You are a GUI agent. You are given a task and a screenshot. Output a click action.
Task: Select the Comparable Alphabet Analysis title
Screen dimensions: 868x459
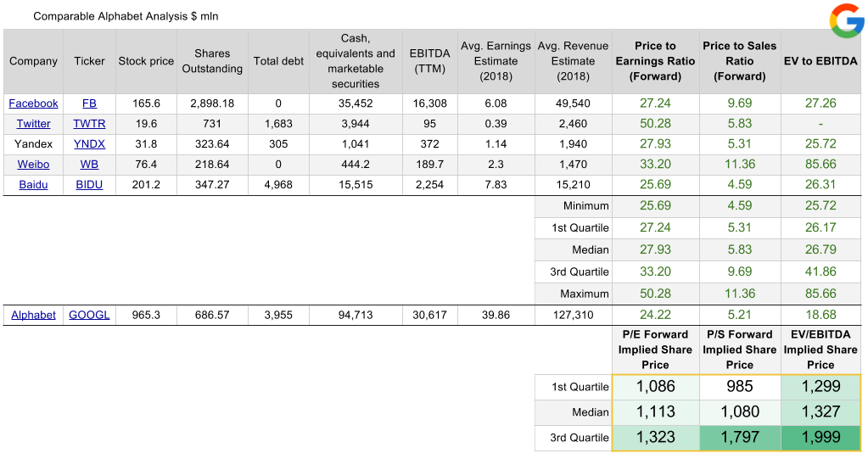click(x=126, y=17)
